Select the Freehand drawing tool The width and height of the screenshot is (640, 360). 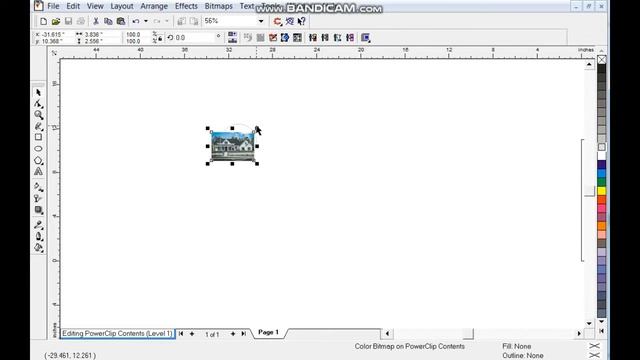tap(38, 126)
